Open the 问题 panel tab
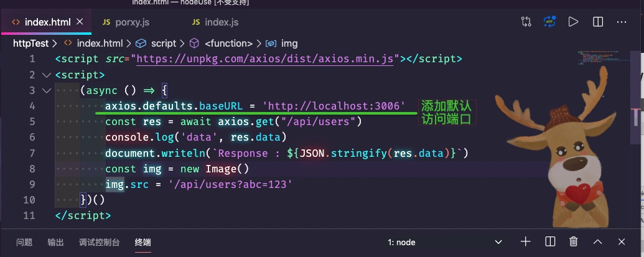Viewport: 644px width, 257px height. (24, 242)
